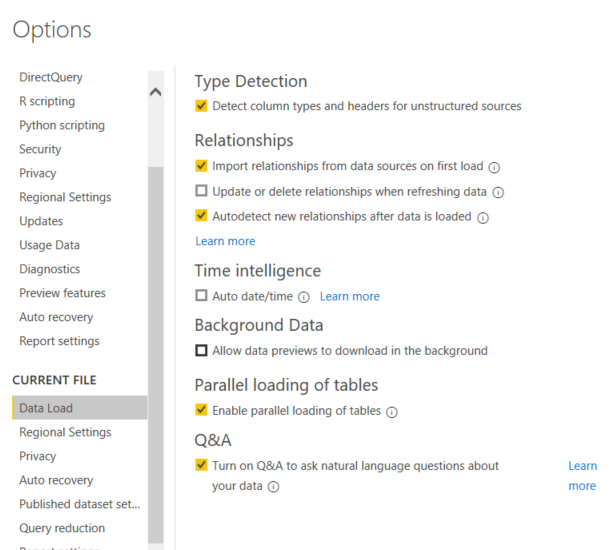Enable Allow data previews to download in background
609x550 pixels.
point(201,350)
